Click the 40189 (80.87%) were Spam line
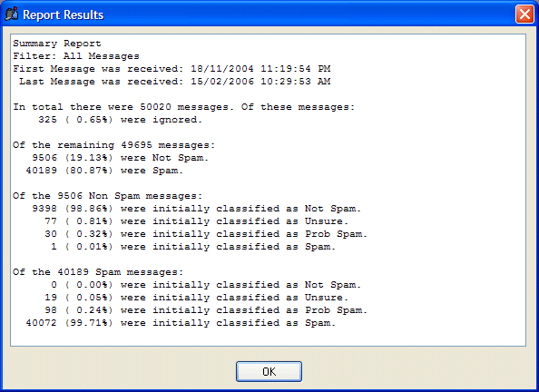The height and width of the screenshot is (392, 539). [x=104, y=171]
